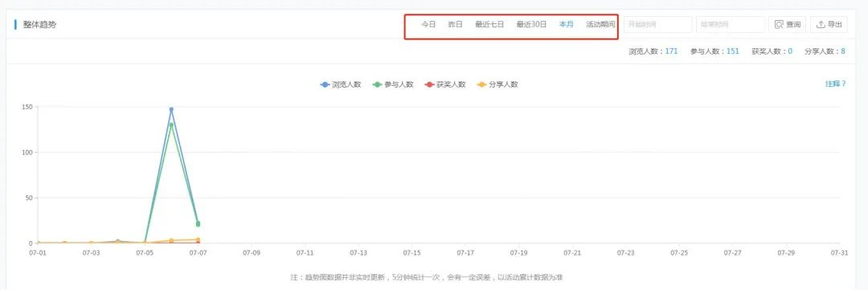Click the 参与人数 total value 151
Viewport: 868px width, 290px height.
pos(733,51)
